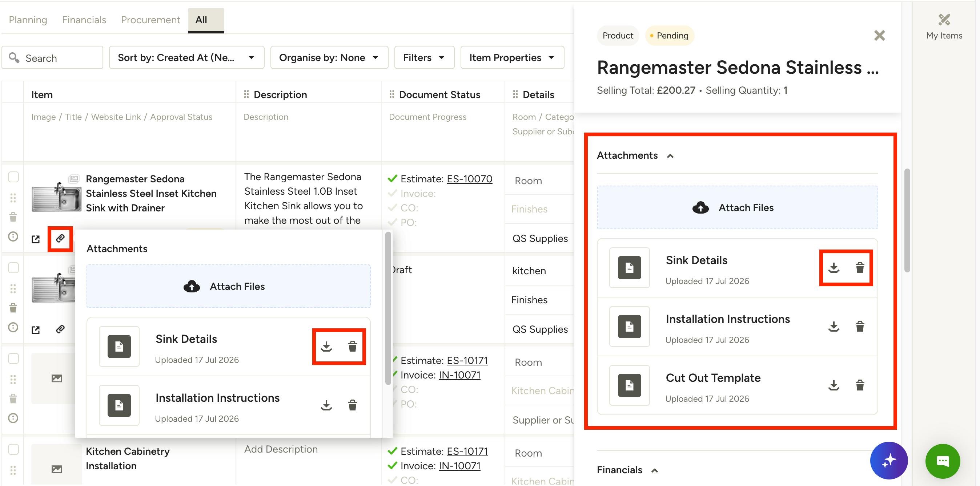The image size is (980, 486).
Task: Delete Sink Details in attachments popup
Action: 352,347
